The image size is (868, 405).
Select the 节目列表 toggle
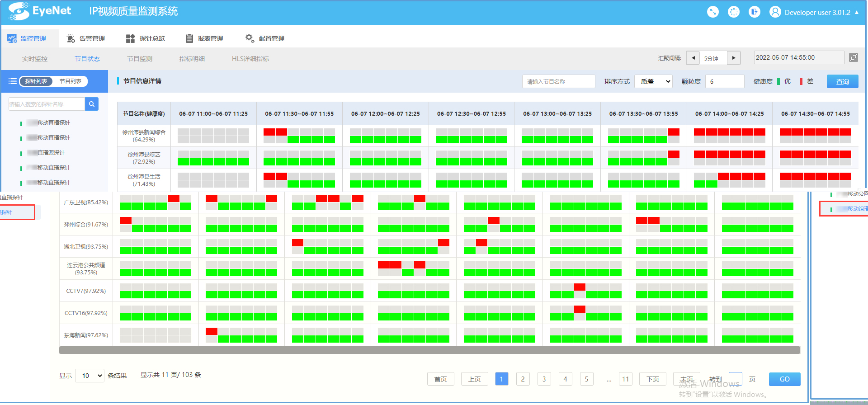[71, 81]
